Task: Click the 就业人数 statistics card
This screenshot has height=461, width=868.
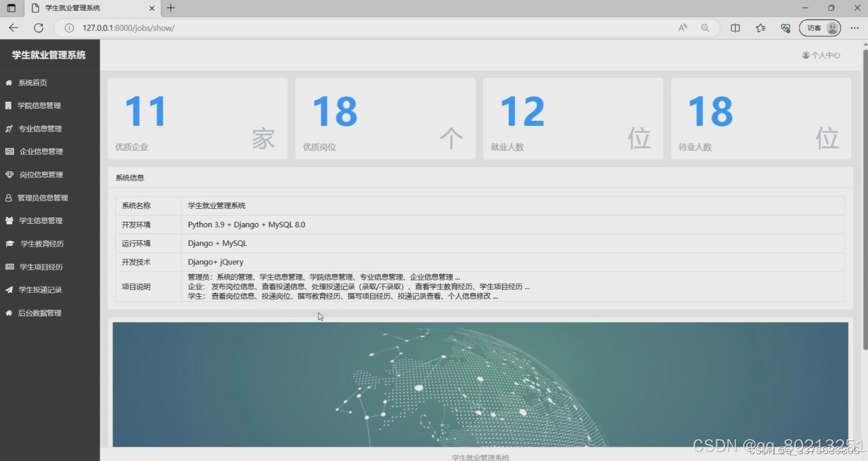Action: click(573, 118)
